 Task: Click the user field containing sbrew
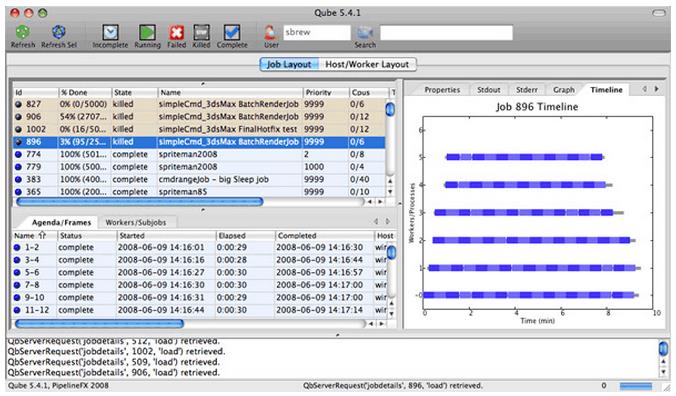[317, 32]
